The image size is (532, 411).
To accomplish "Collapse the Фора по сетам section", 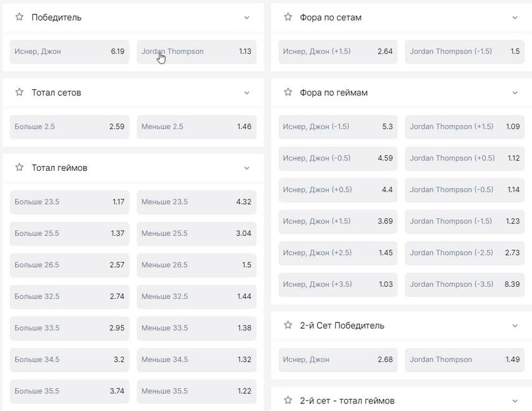I will (x=515, y=18).
